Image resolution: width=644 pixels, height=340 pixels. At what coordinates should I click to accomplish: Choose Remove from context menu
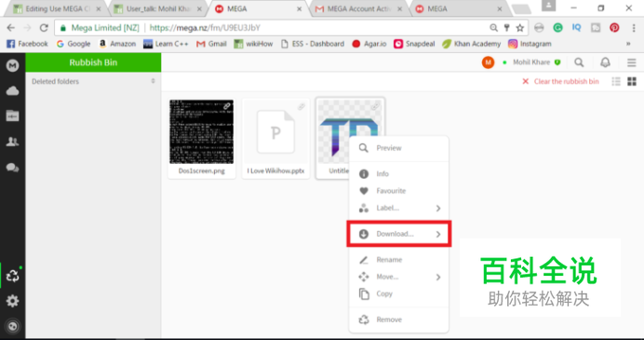(398, 320)
